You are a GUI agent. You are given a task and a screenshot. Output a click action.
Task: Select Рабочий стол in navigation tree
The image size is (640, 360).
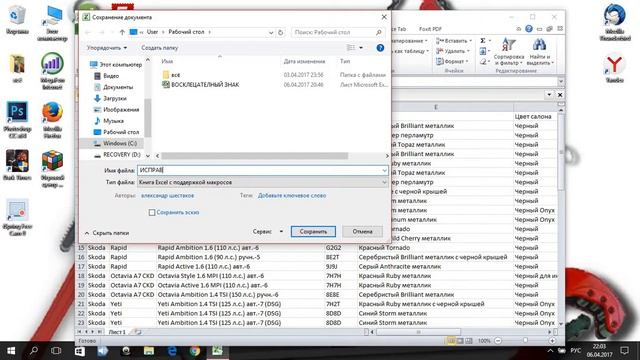(116, 132)
